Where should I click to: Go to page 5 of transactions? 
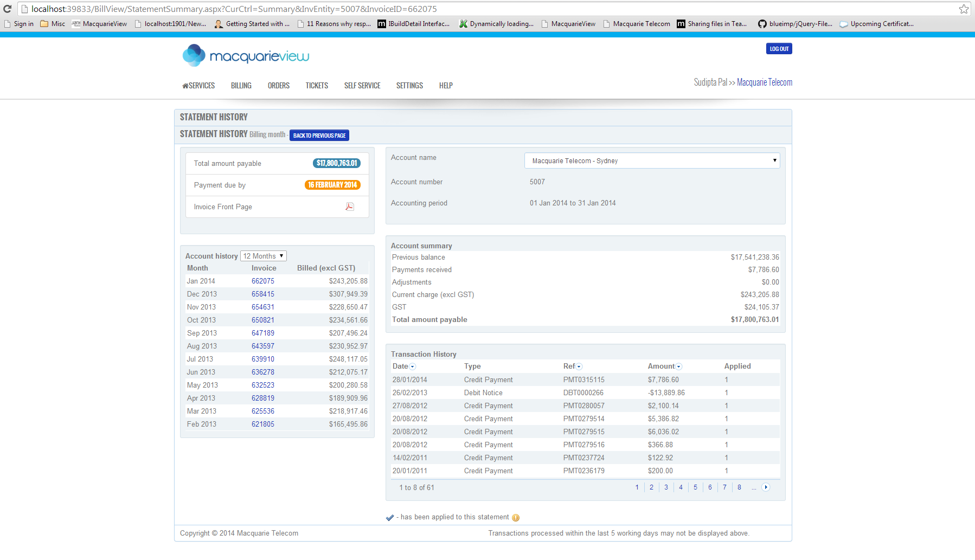pyautogui.click(x=695, y=487)
